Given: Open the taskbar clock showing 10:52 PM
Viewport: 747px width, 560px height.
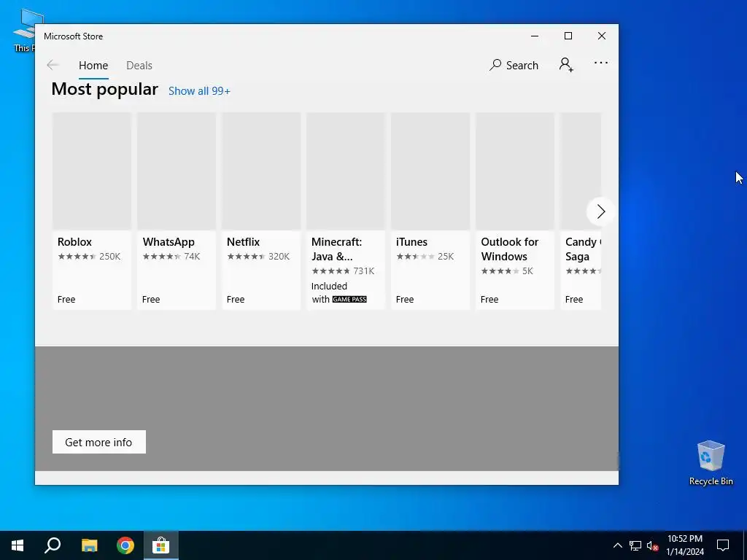Looking at the screenshot, I should [684, 545].
